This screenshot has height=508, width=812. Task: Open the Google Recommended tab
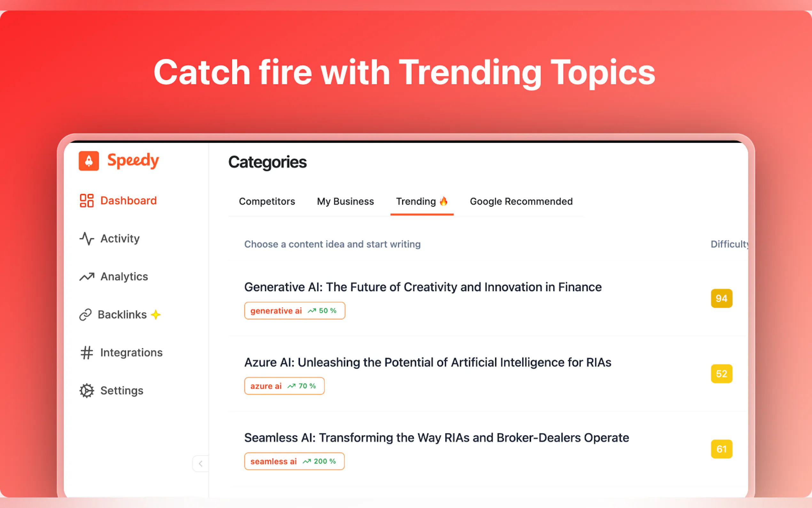coord(521,201)
